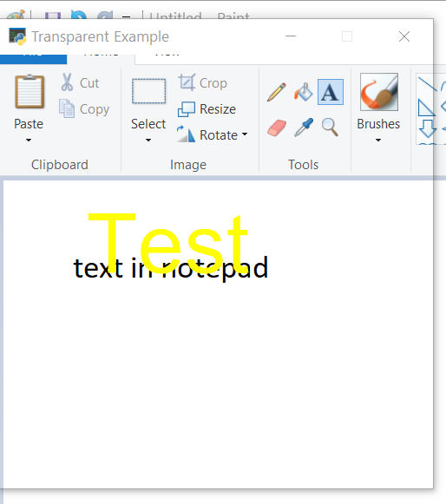446x504 pixels.
Task: Open the Resize dialog button
Action: pyautogui.click(x=207, y=109)
